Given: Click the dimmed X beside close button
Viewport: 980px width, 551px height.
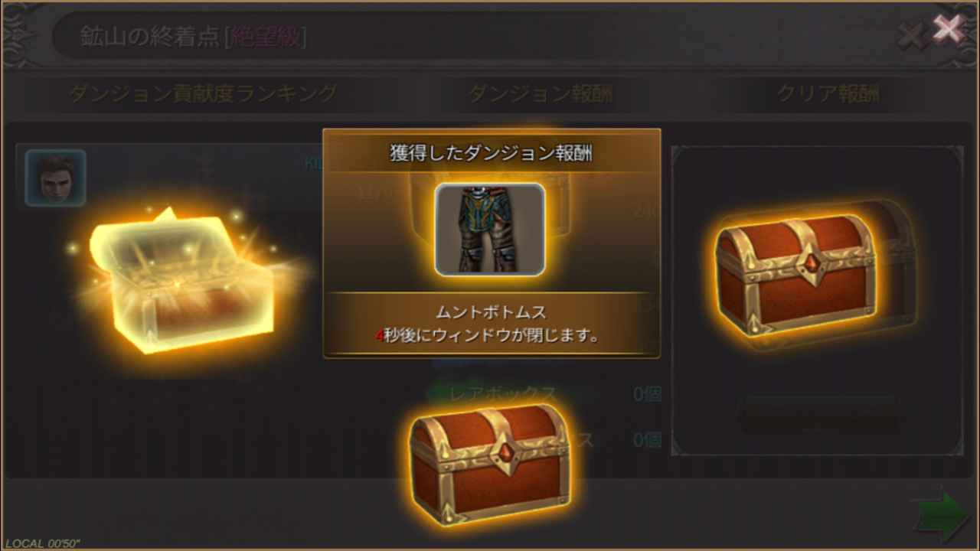Looking at the screenshot, I should (911, 37).
